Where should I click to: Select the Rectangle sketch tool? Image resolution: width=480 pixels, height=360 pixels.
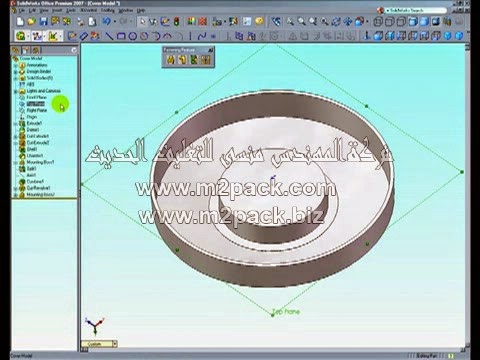click(x=121, y=36)
